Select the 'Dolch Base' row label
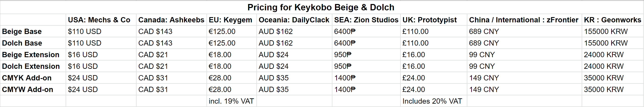The image size is (644, 107). pyautogui.click(x=22, y=43)
